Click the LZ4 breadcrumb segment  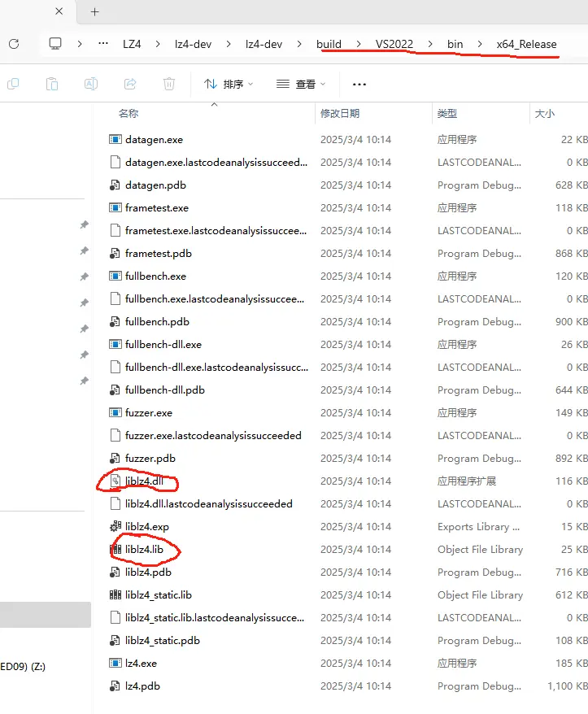[132, 44]
